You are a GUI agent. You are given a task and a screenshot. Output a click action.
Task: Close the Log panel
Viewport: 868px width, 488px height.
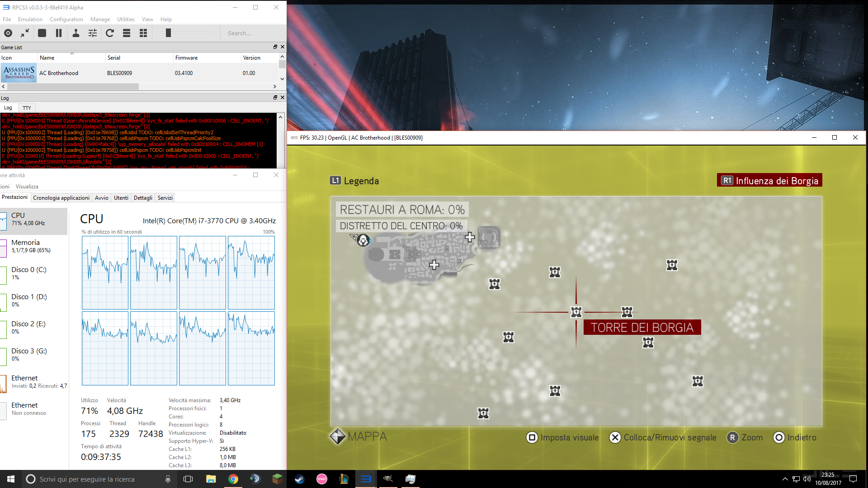coord(283,98)
